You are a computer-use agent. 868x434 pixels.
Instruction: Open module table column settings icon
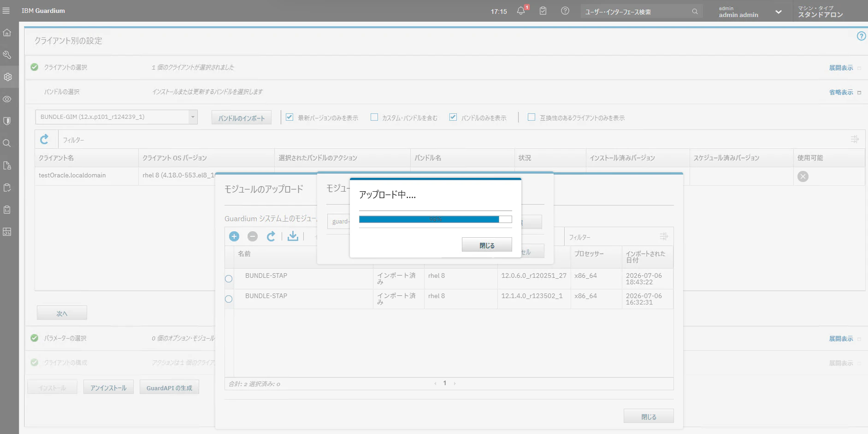tap(664, 236)
